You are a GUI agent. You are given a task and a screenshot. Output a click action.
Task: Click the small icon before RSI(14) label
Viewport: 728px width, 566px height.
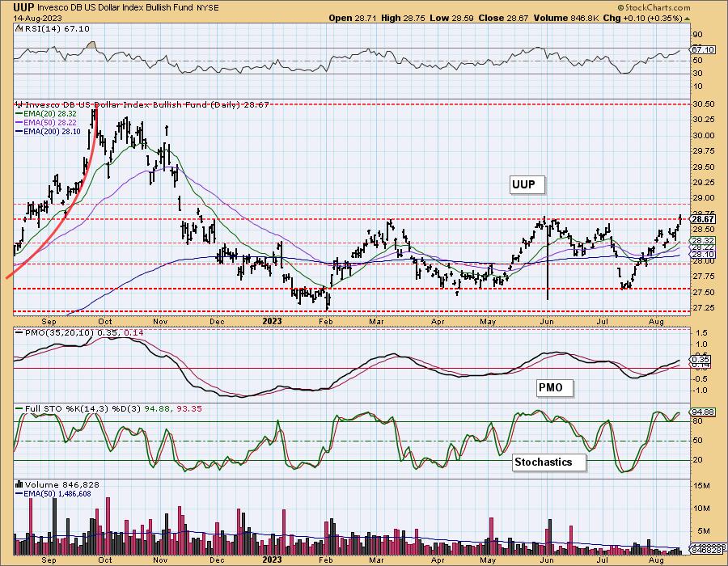tap(18, 28)
